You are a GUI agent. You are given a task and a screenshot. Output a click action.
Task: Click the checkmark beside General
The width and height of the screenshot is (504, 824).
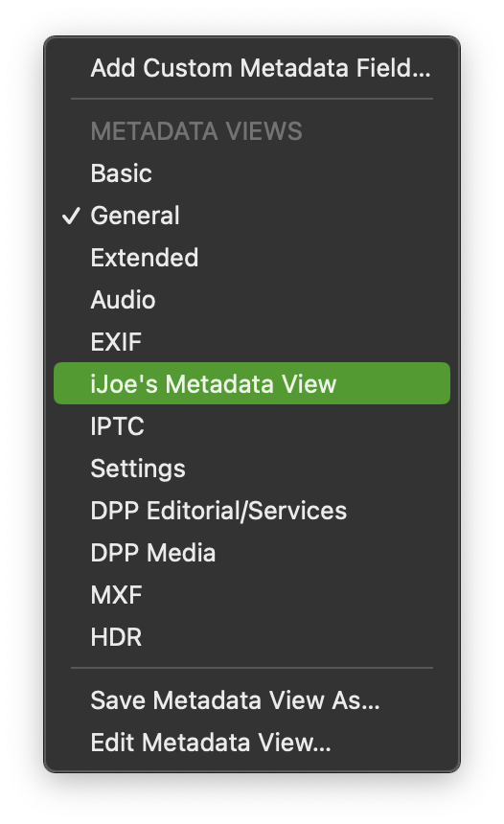(x=71, y=216)
